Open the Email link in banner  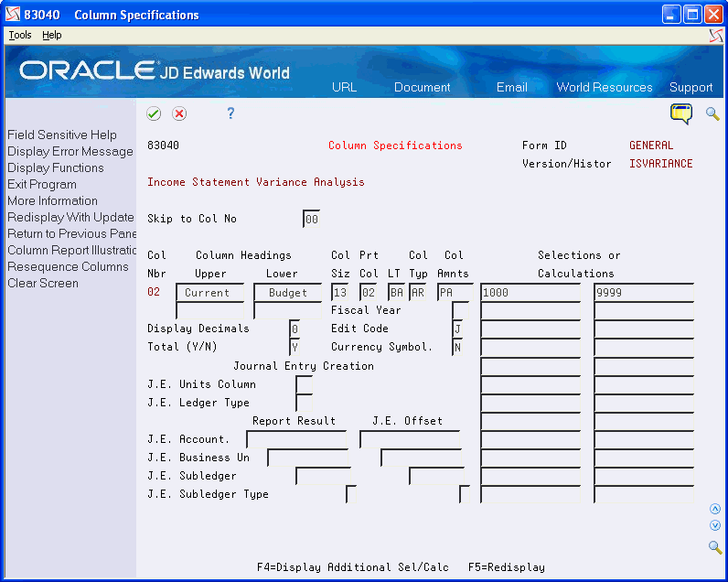tap(511, 87)
